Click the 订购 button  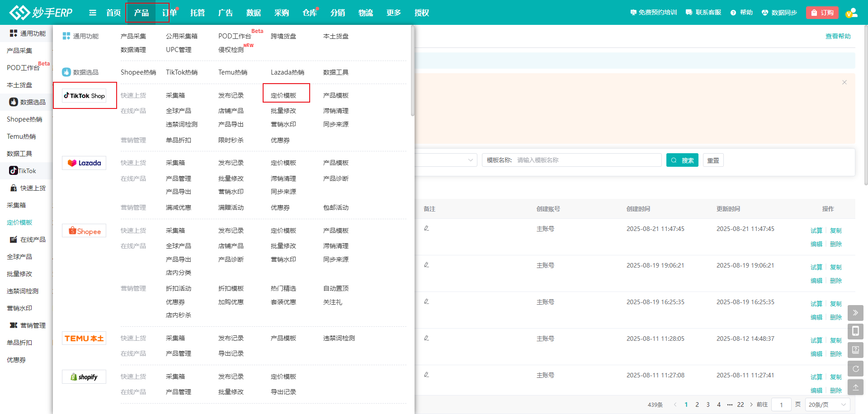(822, 13)
